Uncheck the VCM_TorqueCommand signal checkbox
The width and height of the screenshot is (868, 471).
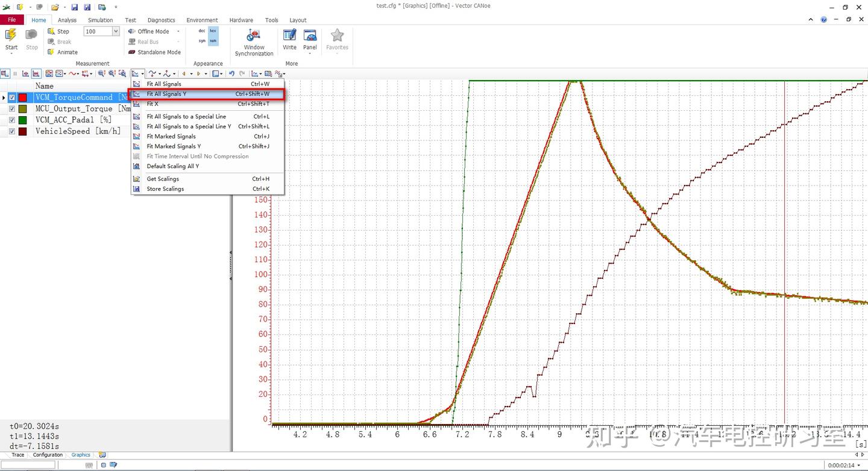(x=12, y=98)
